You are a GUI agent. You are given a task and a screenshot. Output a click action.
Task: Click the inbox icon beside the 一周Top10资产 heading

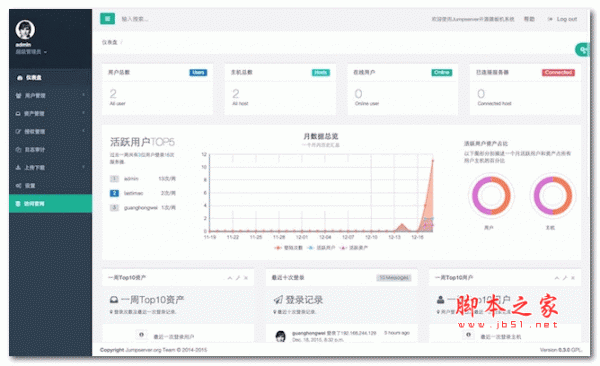click(x=114, y=300)
